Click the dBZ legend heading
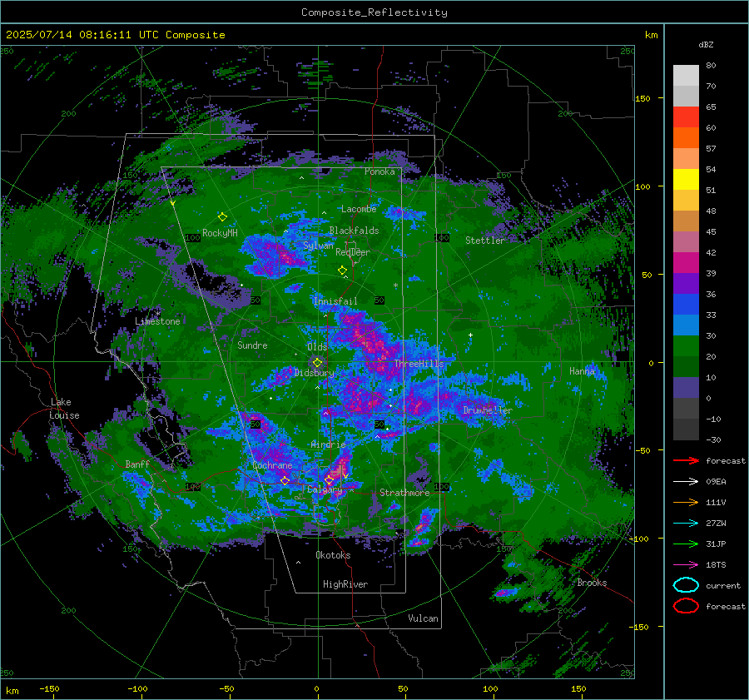The image size is (749, 700). click(706, 44)
